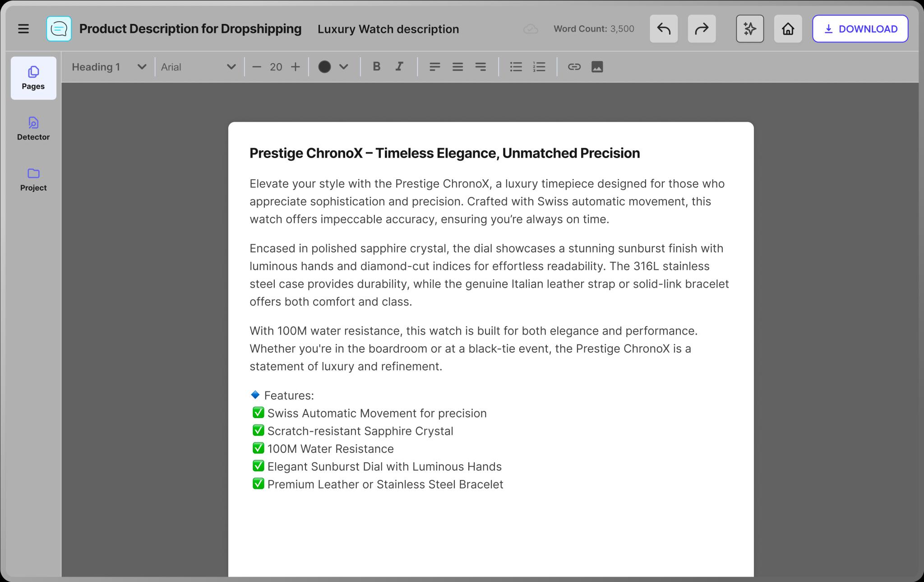Open the AI sparkle tool

click(x=749, y=29)
